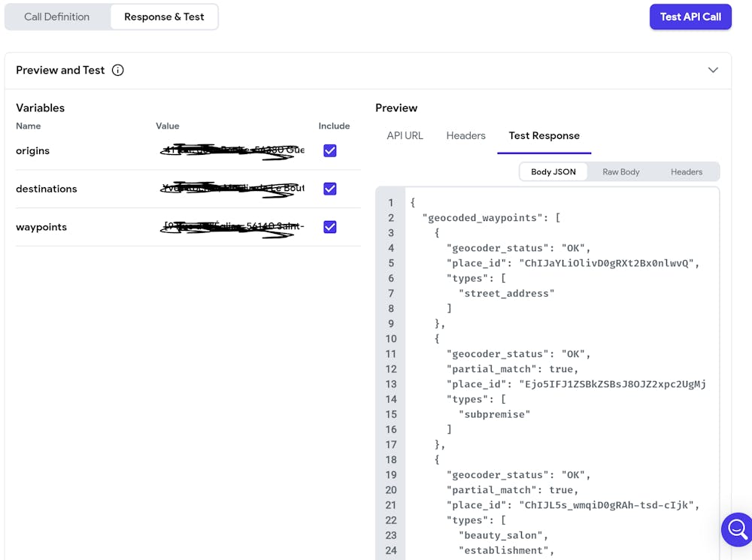Open the Headers tab next to API URL
The image size is (752, 560).
[x=465, y=136]
